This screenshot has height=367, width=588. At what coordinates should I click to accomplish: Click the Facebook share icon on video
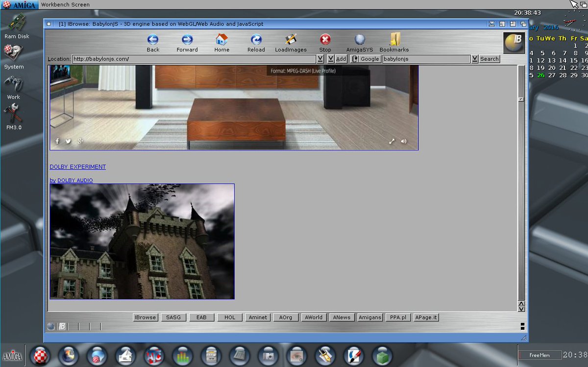click(57, 141)
